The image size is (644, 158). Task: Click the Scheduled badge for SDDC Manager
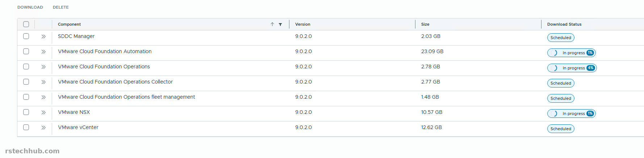click(x=561, y=38)
